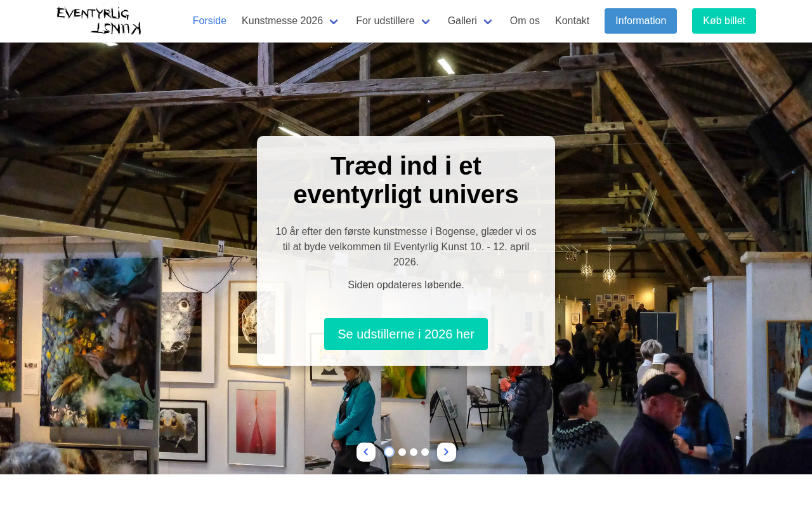
Task: Click the hero headline Træd ind i et eventyrligt univers
Action: click(406, 180)
